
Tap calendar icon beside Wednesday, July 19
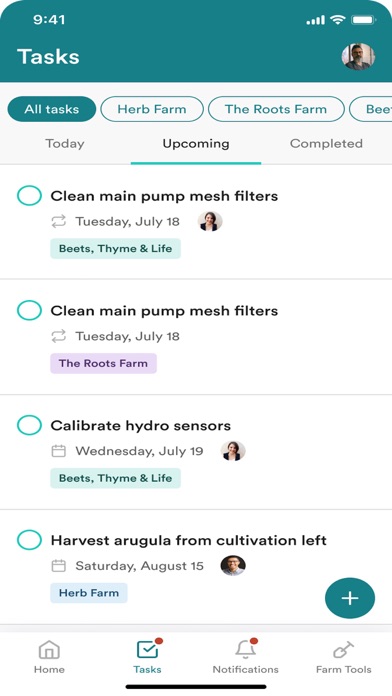point(59,451)
